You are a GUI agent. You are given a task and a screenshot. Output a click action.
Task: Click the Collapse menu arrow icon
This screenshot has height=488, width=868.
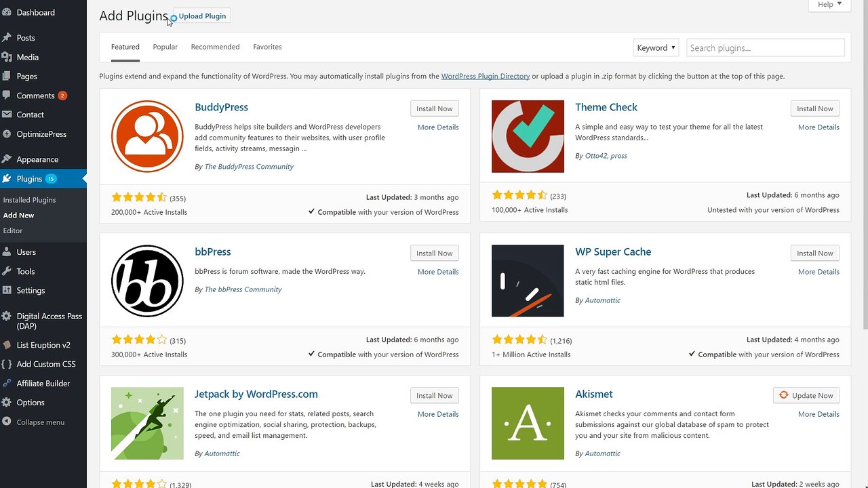[x=7, y=422]
